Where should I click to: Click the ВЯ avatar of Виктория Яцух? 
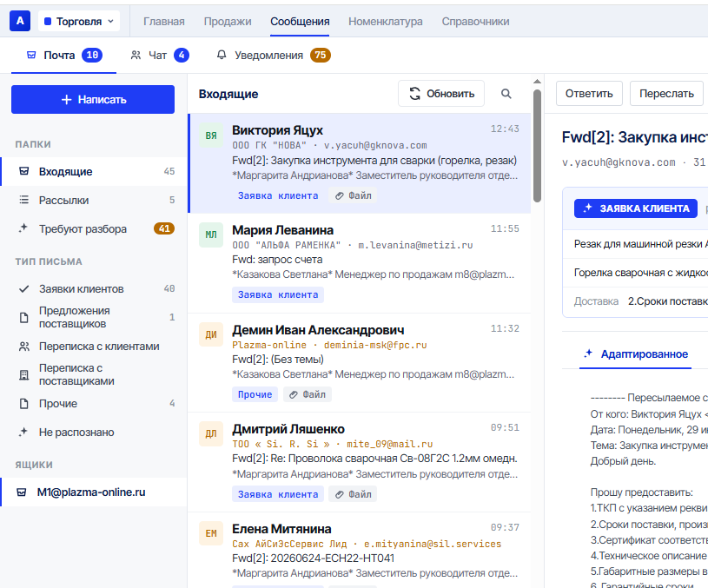211,135
